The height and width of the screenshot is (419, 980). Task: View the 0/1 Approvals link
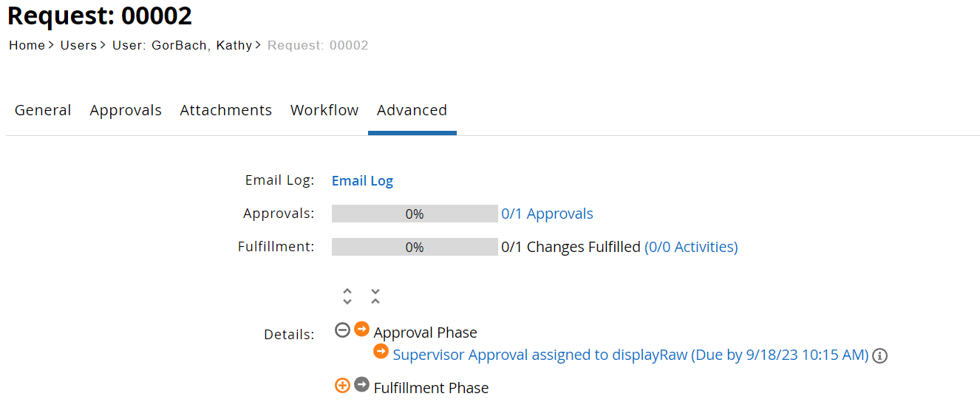547,214
